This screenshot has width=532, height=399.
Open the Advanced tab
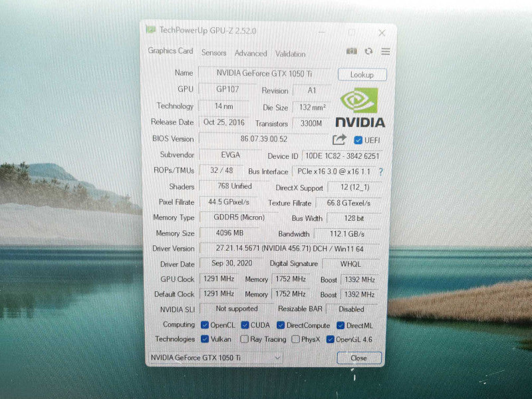[x=251, y=53]
